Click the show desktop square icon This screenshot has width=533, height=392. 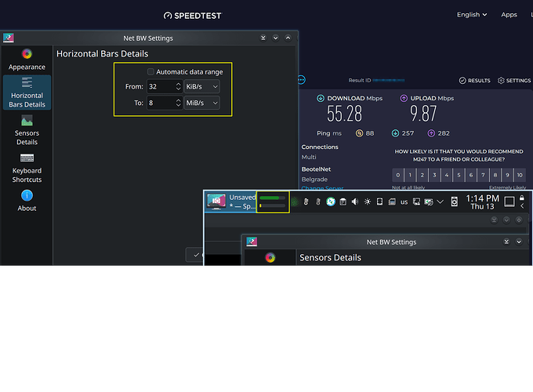pos(509,201)
